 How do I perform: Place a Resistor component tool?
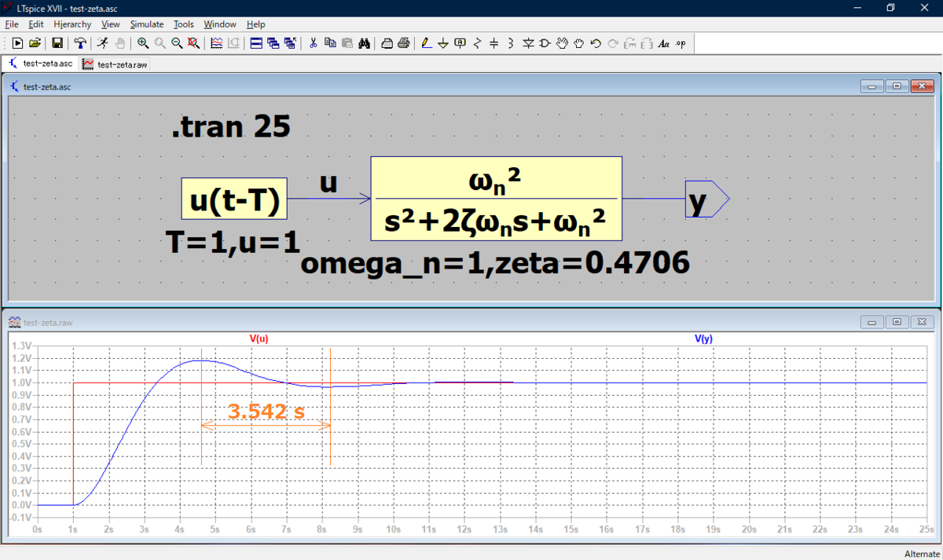coord(477,43)
